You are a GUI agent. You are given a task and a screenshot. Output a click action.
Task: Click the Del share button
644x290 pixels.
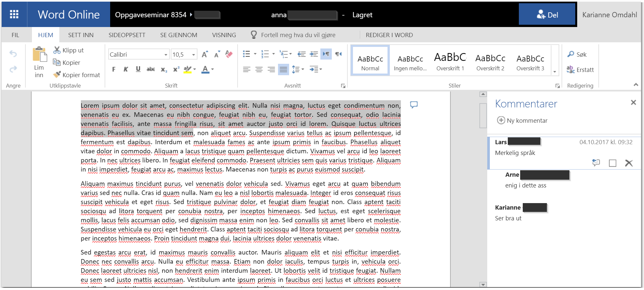547,15
